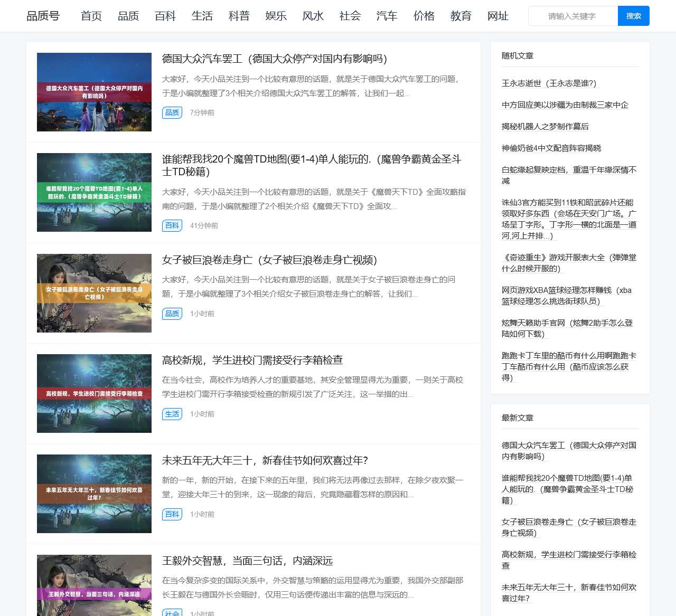
Task: Open thumbnail of 未来五年无大年三十 article
Action: click(94, 494)
